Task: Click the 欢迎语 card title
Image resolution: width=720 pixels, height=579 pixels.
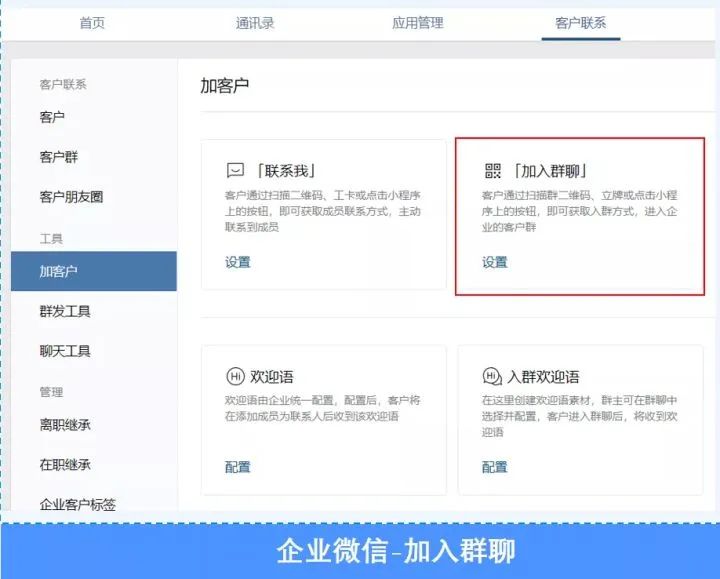Action: 272,377
